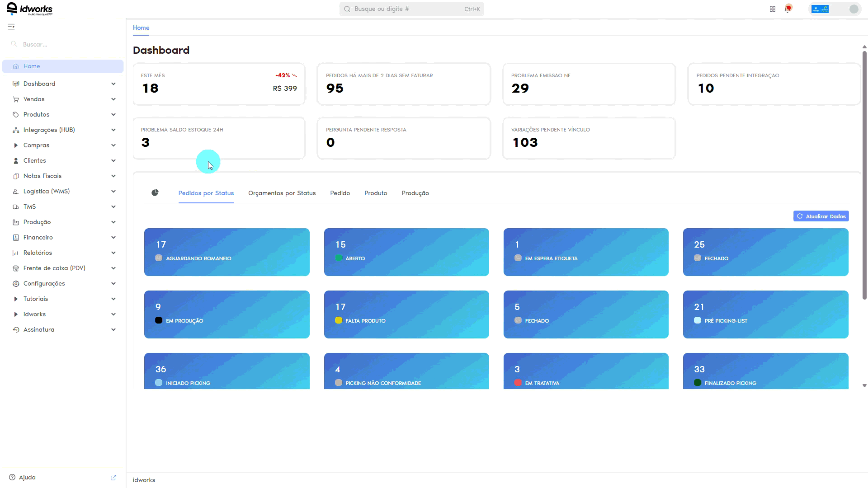Expand the Relatórios chevron
The width and height of the screenshot is (868, 488).
[x=113, y=253]
